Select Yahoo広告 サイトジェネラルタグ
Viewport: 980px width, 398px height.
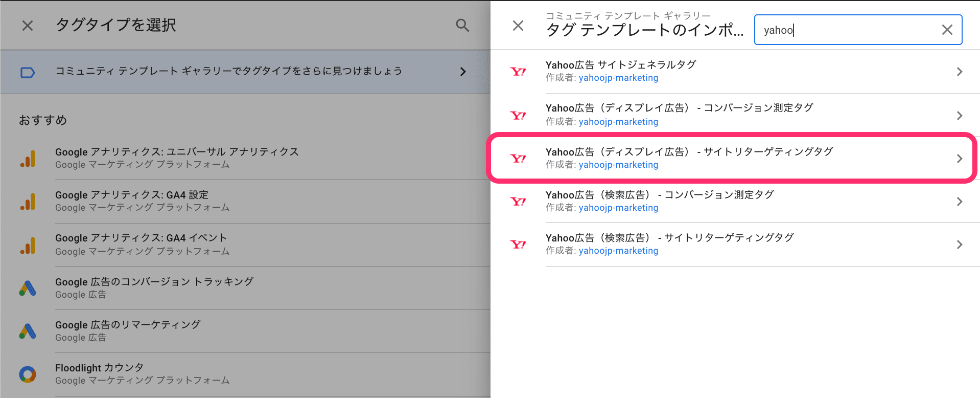(735, 72)
